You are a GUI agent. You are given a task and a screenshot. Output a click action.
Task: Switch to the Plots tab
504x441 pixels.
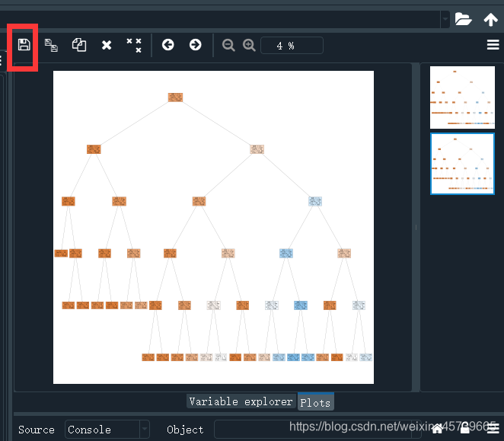pos(316,402)
